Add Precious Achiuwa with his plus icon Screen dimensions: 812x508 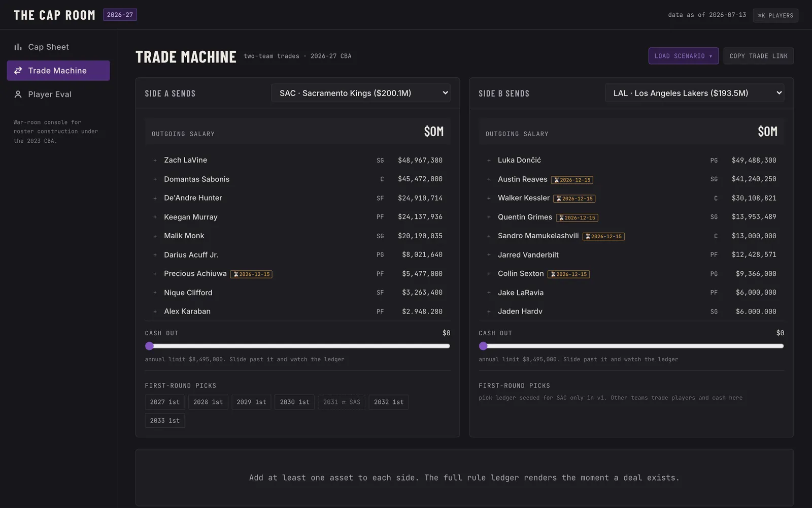click(x=155, y=274)
